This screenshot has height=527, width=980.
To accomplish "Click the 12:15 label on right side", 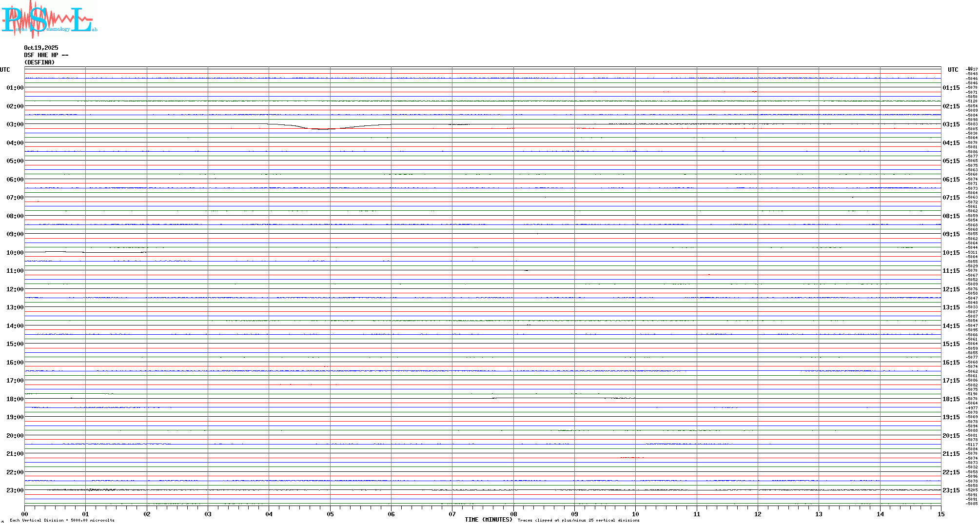I will [951, 289].
